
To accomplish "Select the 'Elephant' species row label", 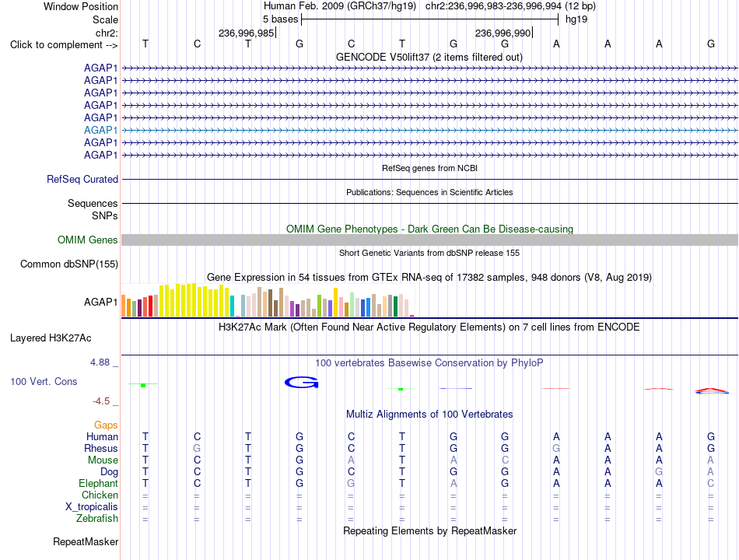I will click(98, 484).
